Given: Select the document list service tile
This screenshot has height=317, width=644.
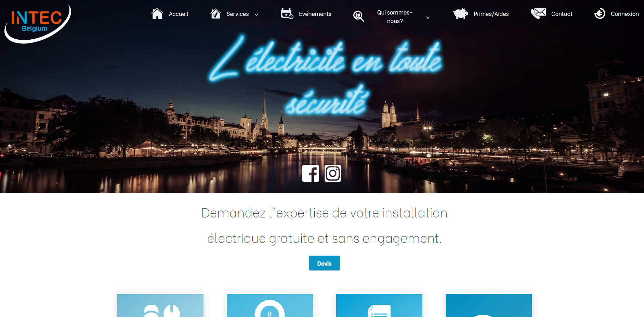Looking at the screenshot, I should (379, 305).
